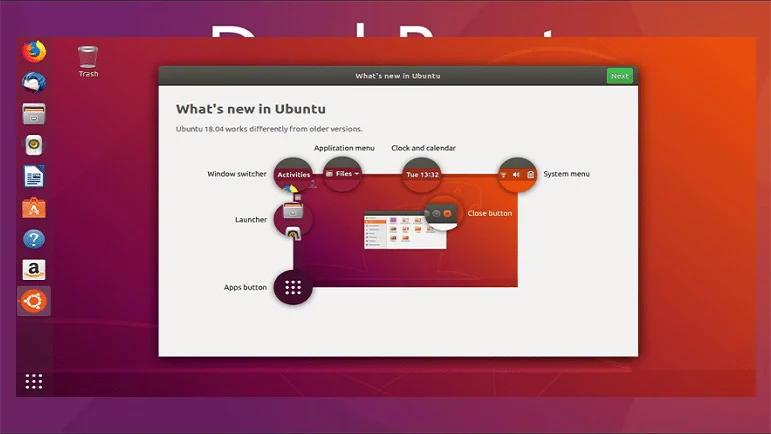Click the System menu icons illustration
The width and height of the screenshot is (771, 434).
point(517,174)
